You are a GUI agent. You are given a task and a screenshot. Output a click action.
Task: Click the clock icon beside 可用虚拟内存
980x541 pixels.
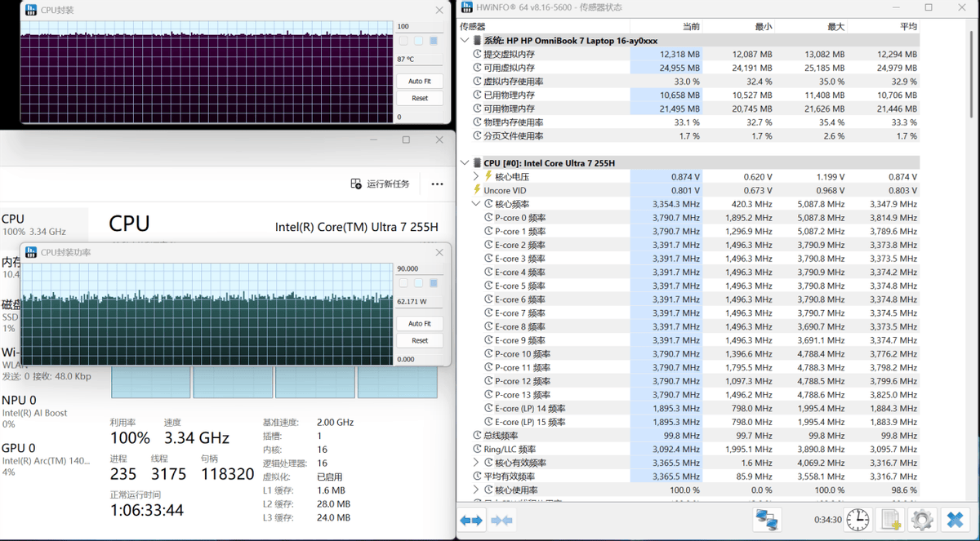pos(477,68)
